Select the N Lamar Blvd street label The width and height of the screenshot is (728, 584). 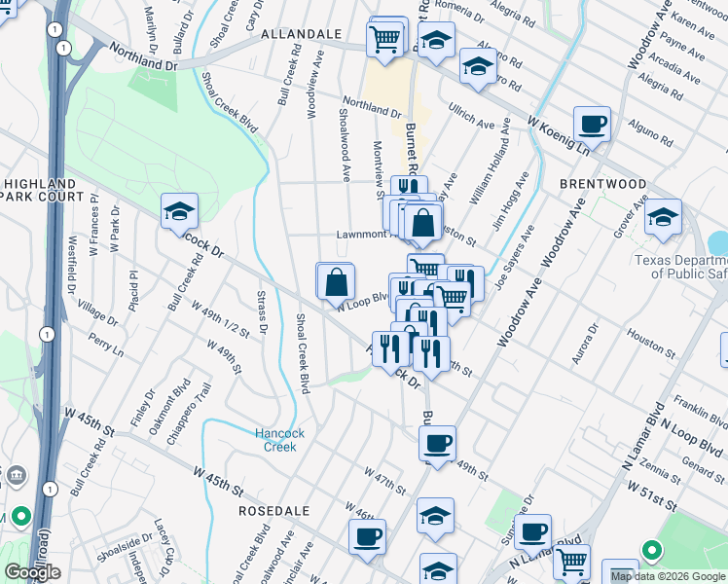tap(641, 437)
